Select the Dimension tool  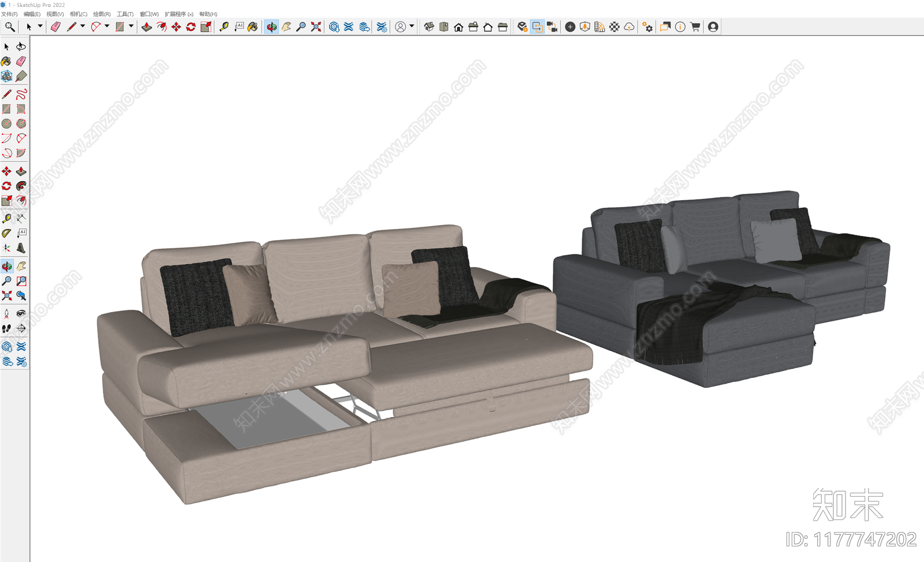[x=21, y=218]
